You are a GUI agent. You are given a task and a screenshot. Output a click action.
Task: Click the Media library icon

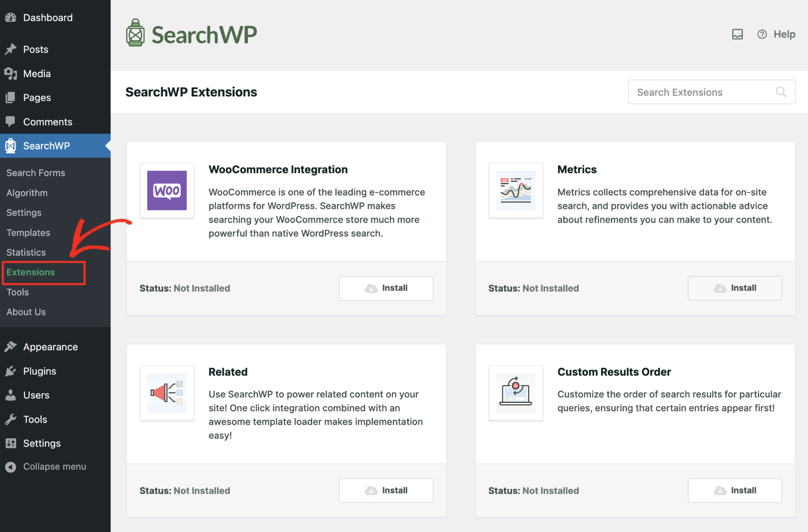point(11,74)
